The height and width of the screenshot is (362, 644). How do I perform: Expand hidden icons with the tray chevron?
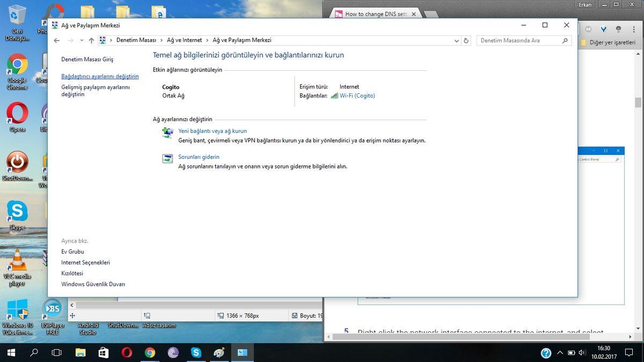tap(560, 353)
